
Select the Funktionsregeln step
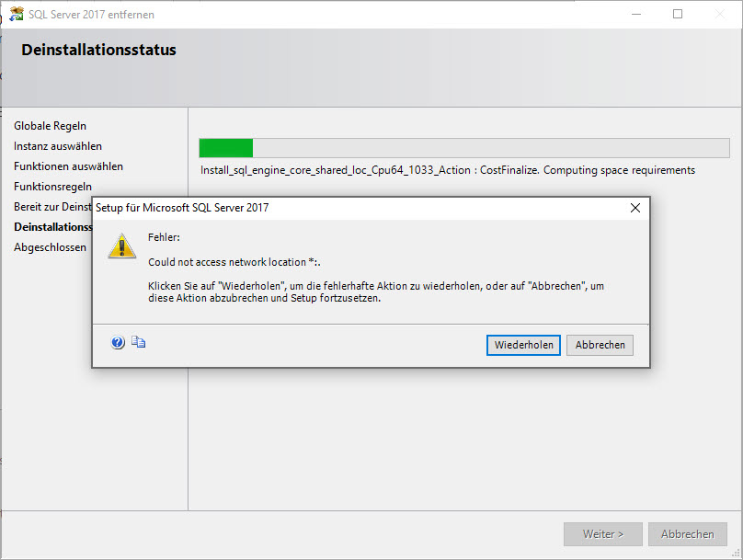(52, 187)
